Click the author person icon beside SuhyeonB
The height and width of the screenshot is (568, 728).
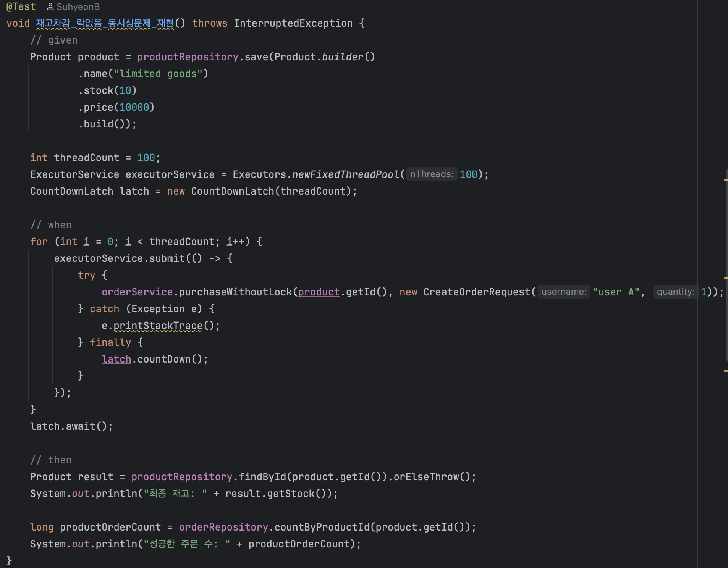(50, 7)
